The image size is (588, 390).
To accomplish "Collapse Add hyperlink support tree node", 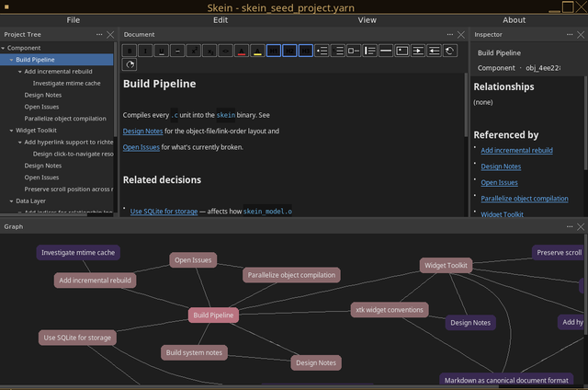I will click(x=20, y=143).
